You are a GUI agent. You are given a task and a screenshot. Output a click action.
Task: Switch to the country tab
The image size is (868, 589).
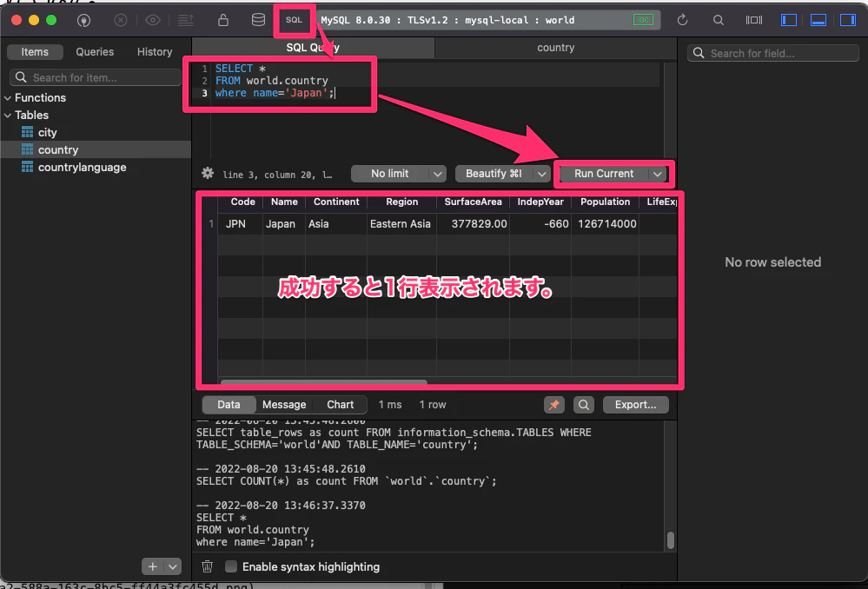556,48
